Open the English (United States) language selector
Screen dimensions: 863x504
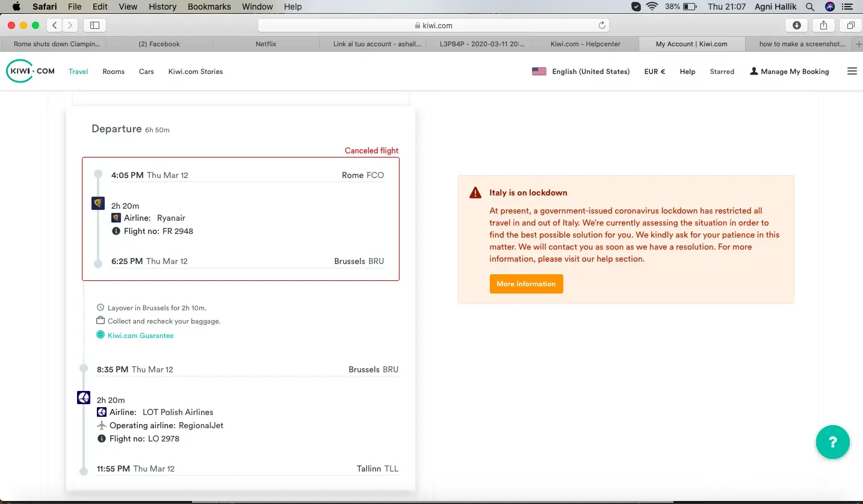pyautogui.click(x=581, y=71)
